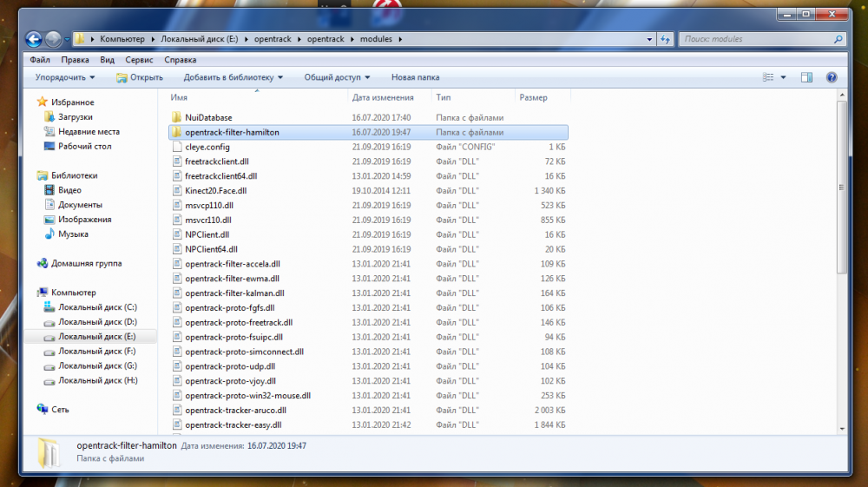Open Локальный диск (D:) in sidebar
The image size is (868, 487).
tap(97, 321)
